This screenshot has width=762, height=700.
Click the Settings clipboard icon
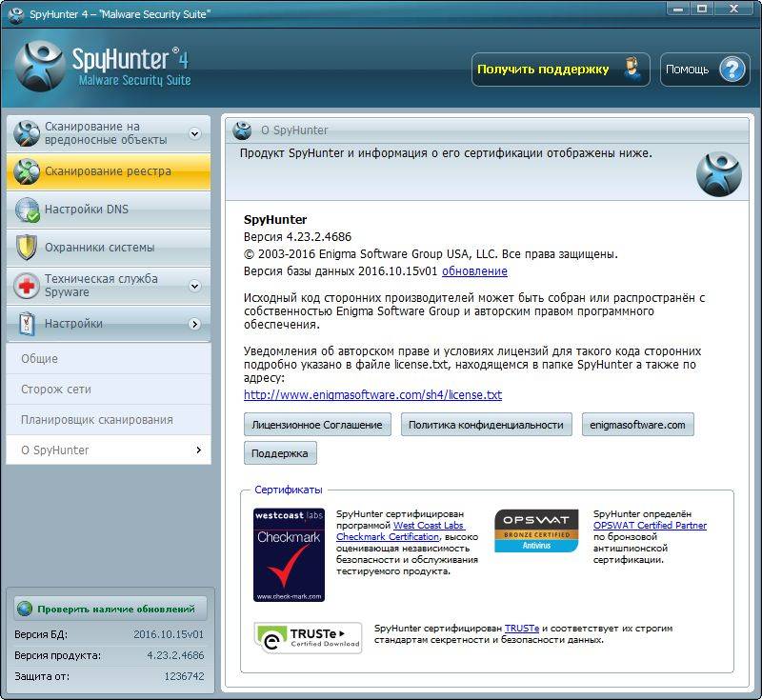27,324
